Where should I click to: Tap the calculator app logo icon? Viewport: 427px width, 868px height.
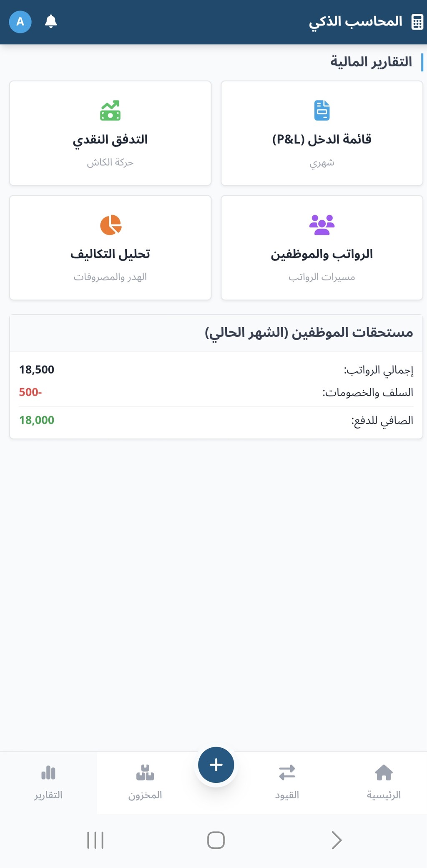[417, 22]
